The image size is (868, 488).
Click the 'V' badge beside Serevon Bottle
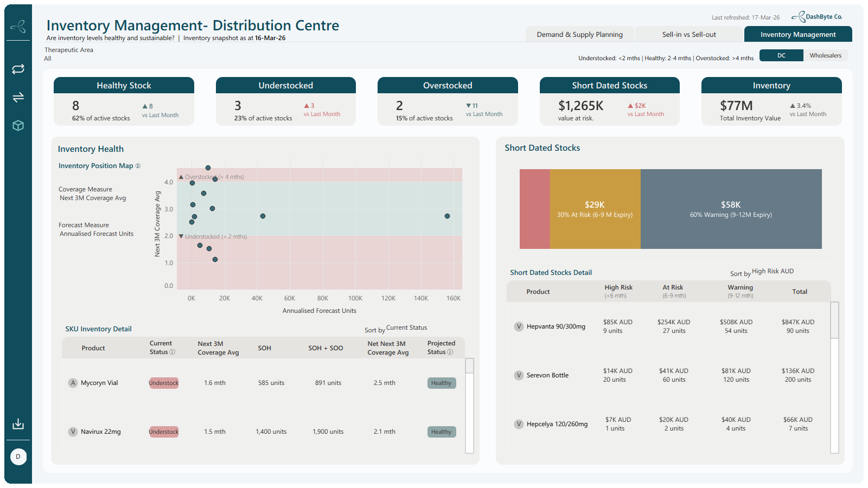[519, 375]
